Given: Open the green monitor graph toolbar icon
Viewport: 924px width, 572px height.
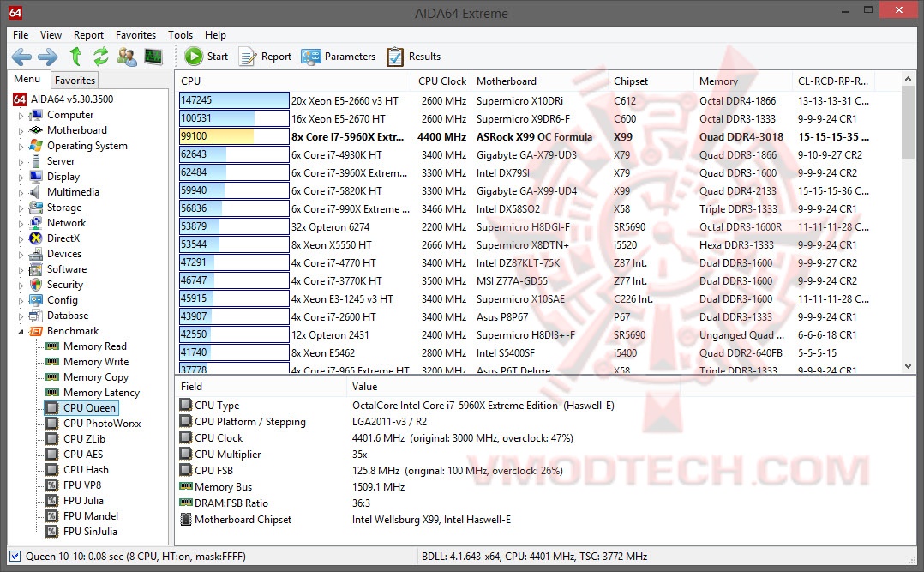Looking at the screenshot, I should pos(153,57).
